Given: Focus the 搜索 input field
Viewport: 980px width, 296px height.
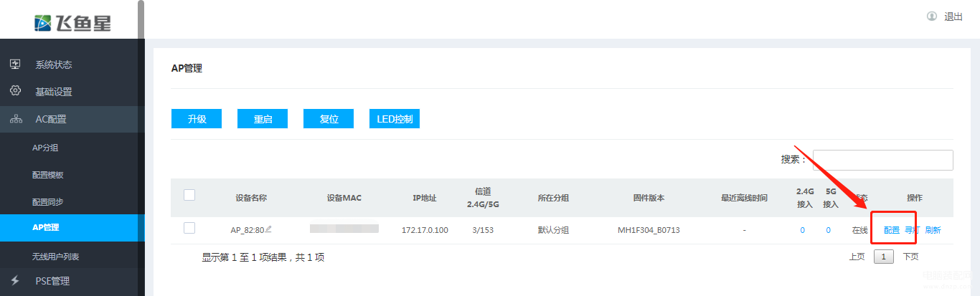Looking at the screenshot, I should click(x=882, y=160).
